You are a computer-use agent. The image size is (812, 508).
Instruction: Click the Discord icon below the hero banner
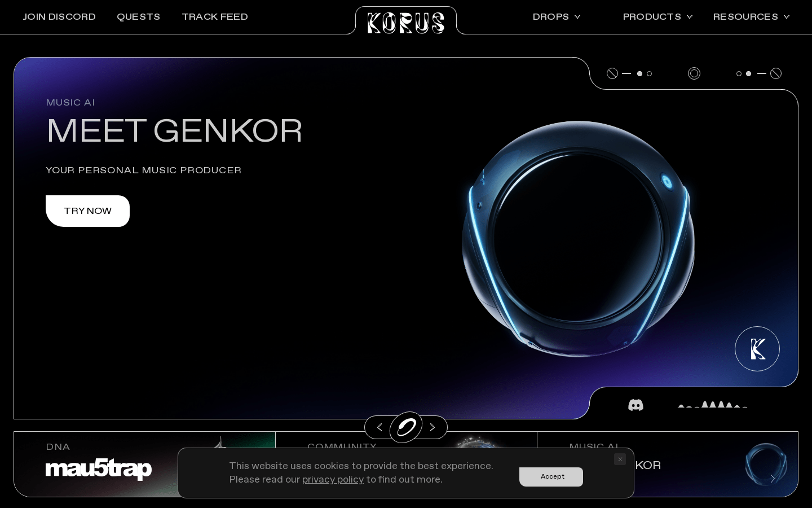coord(636,405)
